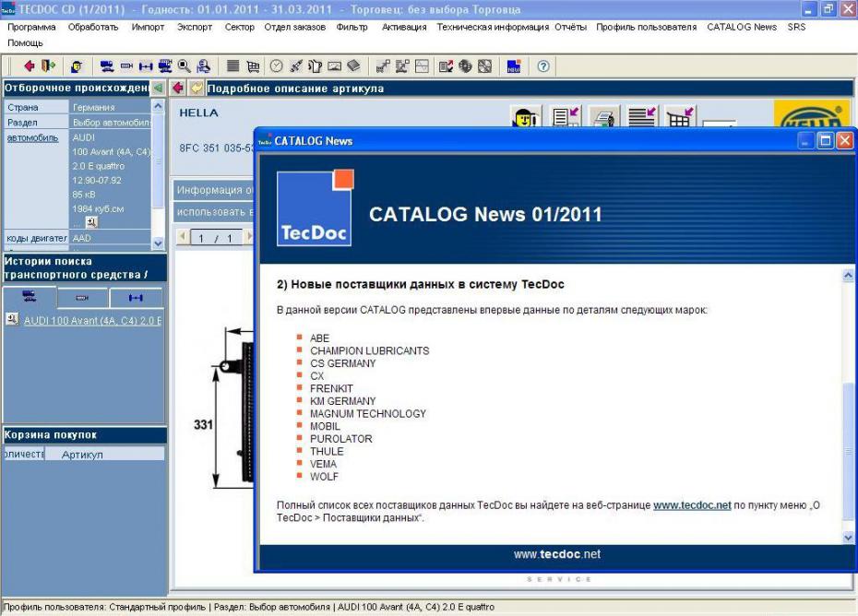Click the book icon in the toolbar
Image resolution: width=858 pixels, height=616 pixels.
click(x=353, y=66)
